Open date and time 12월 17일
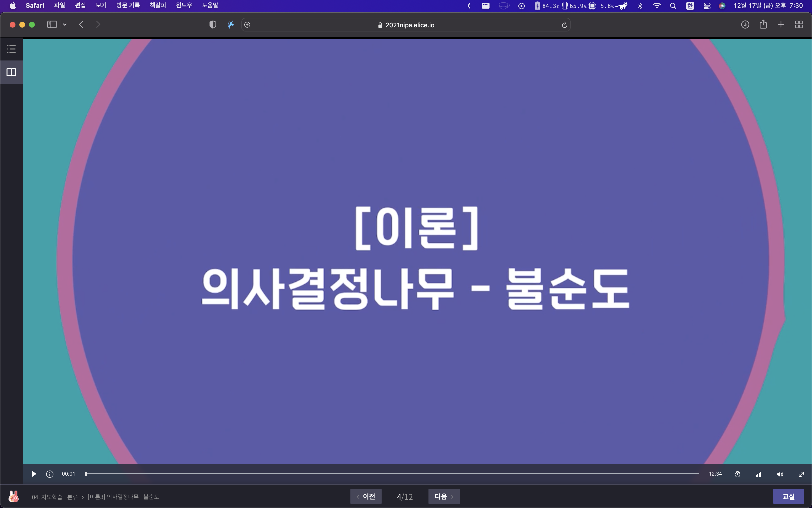This screenshot has width=812, height=508. click(x=768, y=6)
